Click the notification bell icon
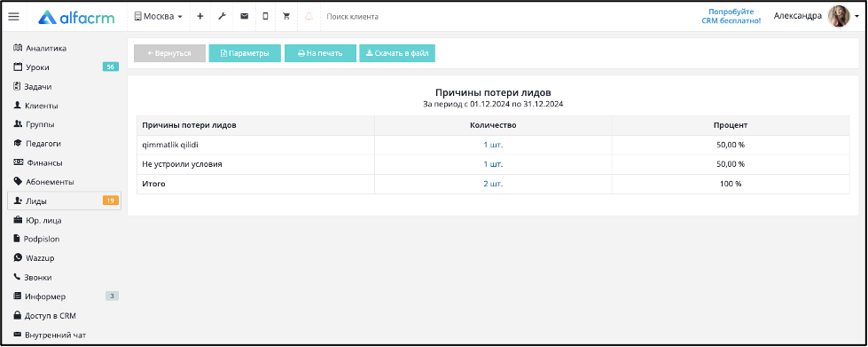Image resolution: width=868 pixels, height=347 pixels. (x=309, y=17)
